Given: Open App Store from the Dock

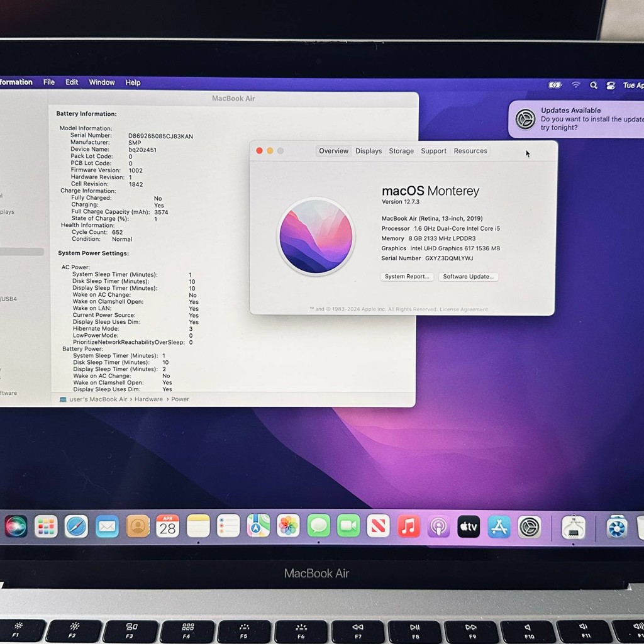Looking at the screenshot, I should [x=499, y=527].
